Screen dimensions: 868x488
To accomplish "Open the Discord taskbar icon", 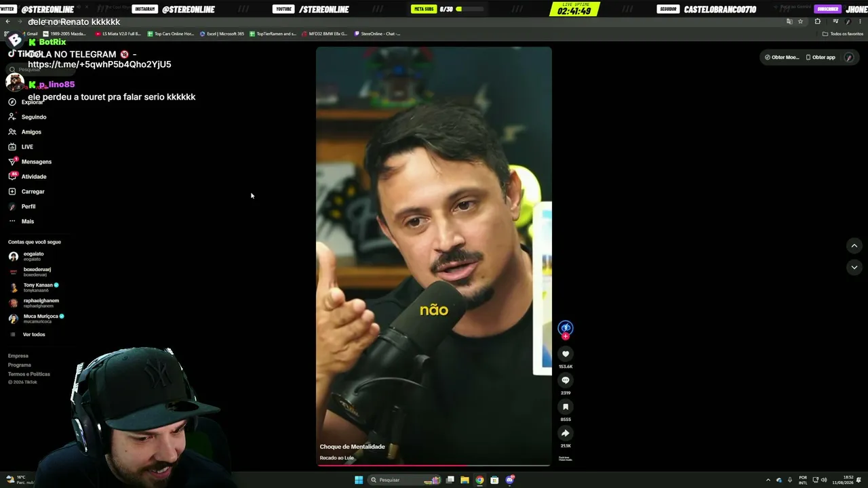I will (510, 480).
